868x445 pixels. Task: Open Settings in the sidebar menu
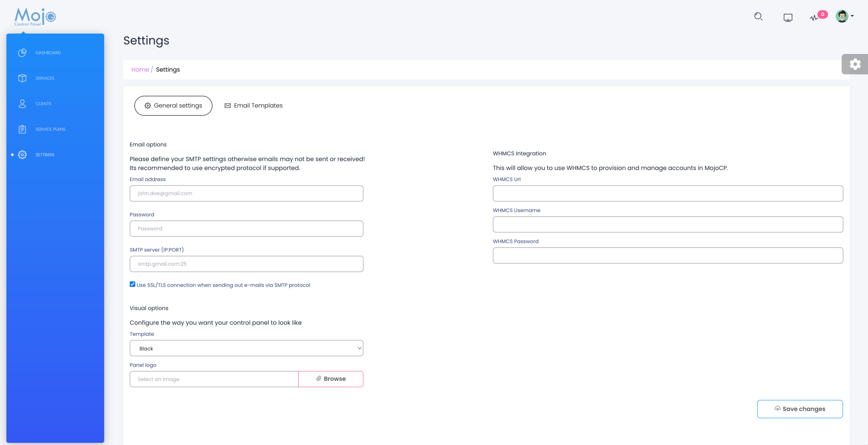(x=45, y=155)
